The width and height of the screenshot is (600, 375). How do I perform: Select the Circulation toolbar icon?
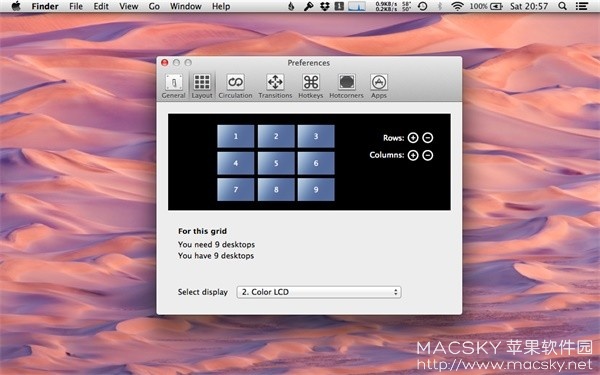[235, 86]
